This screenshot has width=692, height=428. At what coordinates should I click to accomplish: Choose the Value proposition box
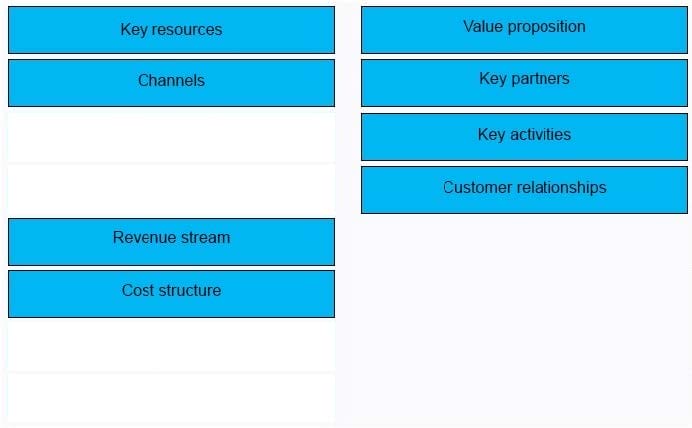pos(524,30)
